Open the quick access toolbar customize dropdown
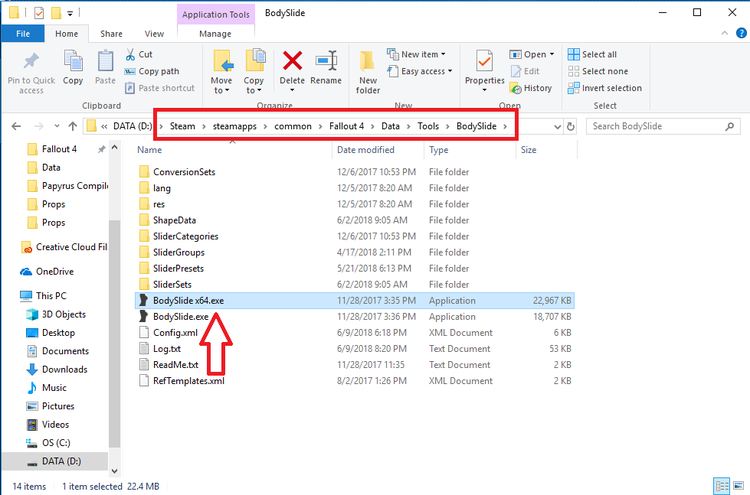 70,13
